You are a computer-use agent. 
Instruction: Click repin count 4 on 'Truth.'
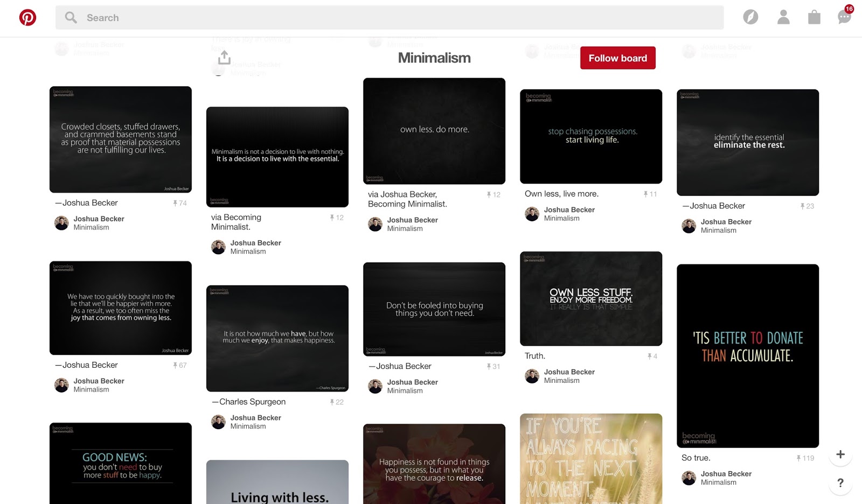pos(652,356)
